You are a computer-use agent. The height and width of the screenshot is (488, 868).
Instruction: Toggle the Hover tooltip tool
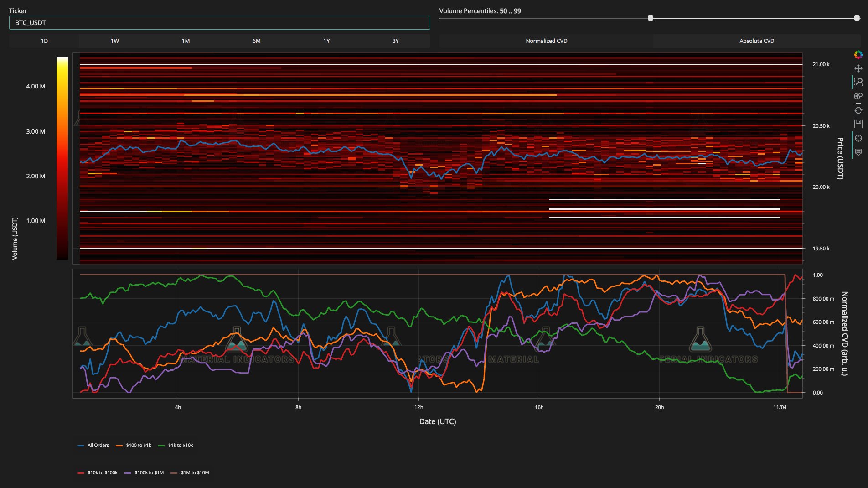click(x=858, y=152)
